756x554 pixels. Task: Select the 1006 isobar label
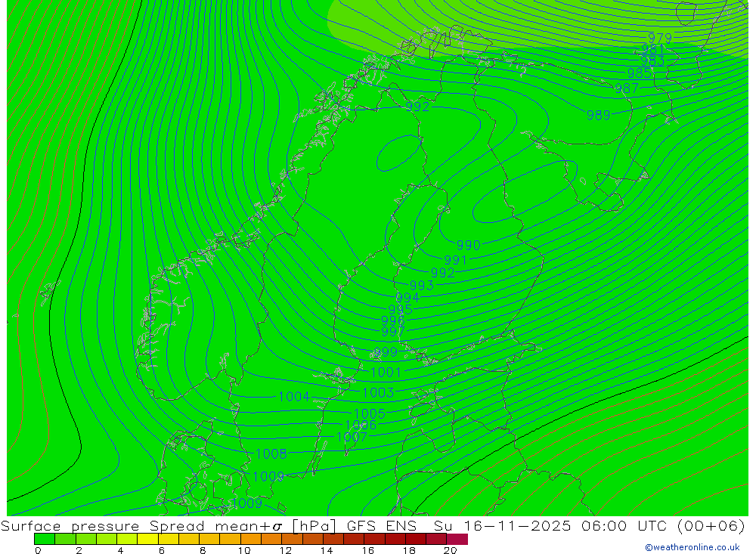tap(361, 425)
